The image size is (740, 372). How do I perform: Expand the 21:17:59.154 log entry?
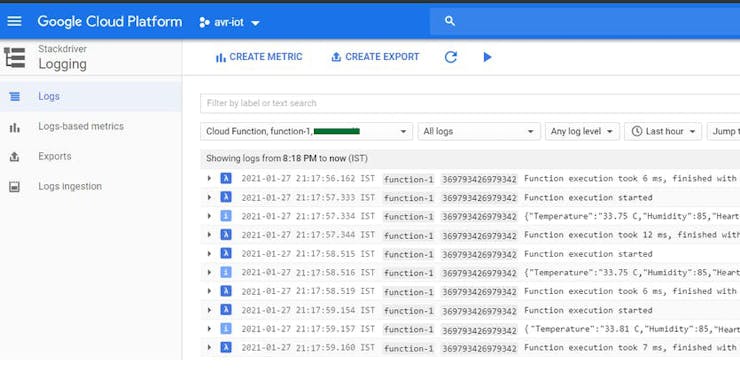[x=209, y=310]
